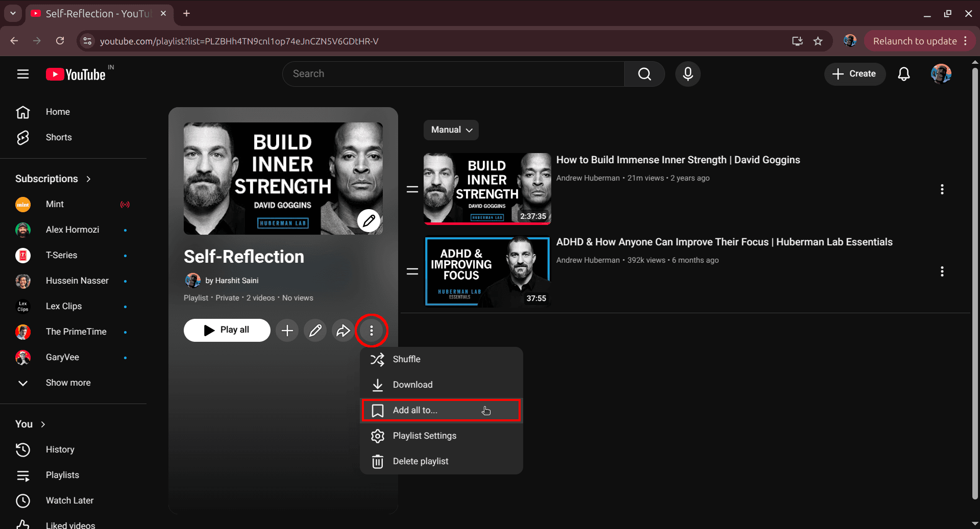This screenshot has width=980, height=529.
Task: Open the ADHD focus video thumbnail
Action: pos(487,271)
